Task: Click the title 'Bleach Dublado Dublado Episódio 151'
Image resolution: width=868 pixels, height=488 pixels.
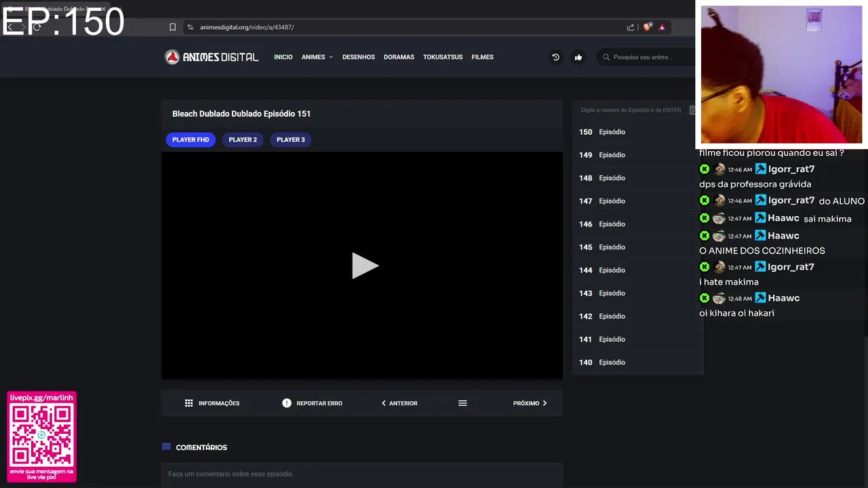Action: coord(241,114)
